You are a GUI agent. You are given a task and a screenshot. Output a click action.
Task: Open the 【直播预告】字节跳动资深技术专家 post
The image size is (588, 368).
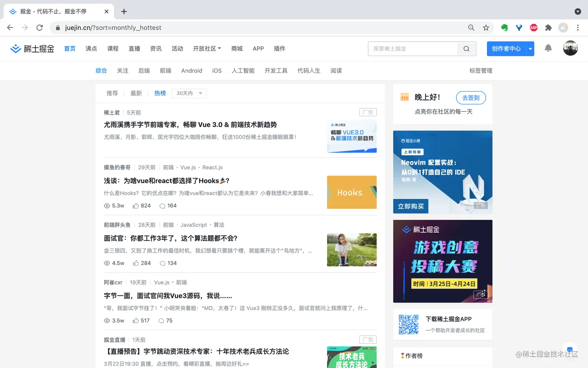[x=196, y=352]
